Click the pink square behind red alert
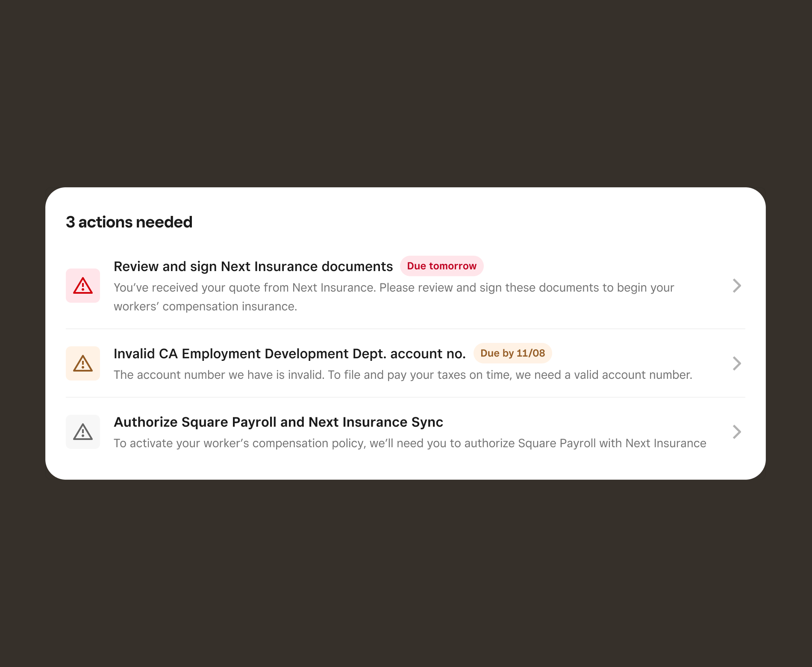This screenshot has height=667, width=812. click(83, 286)
